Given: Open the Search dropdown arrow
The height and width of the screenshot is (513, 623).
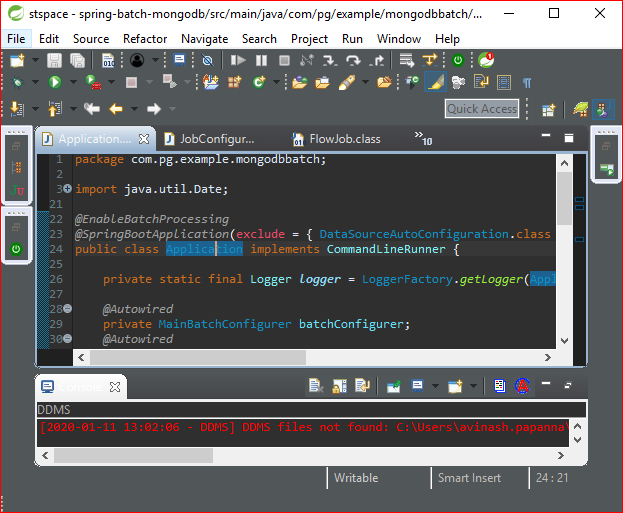Looking at the screenshot, I should [x=365, y=82].
